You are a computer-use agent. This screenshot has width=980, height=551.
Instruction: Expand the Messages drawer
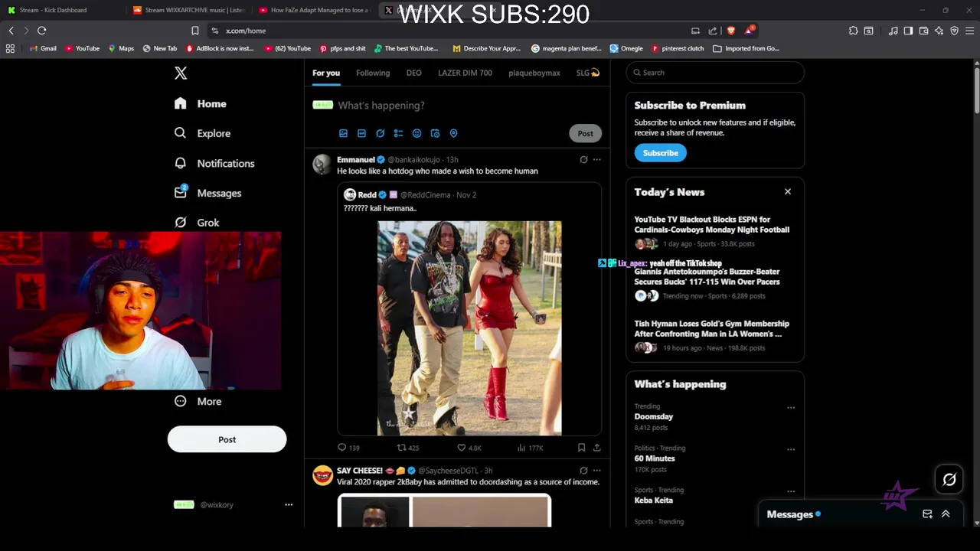point(946,514)
